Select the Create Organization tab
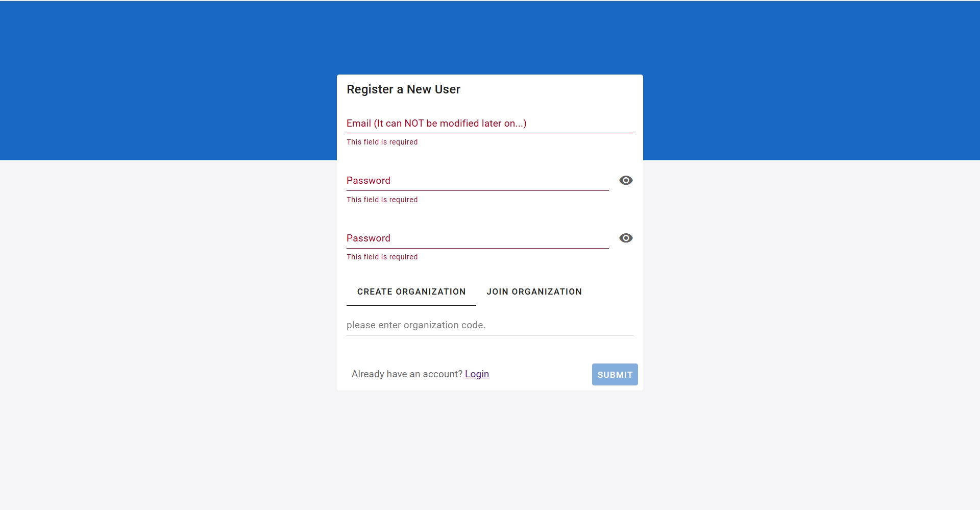 pyautogui.click(x=411, y=292)
